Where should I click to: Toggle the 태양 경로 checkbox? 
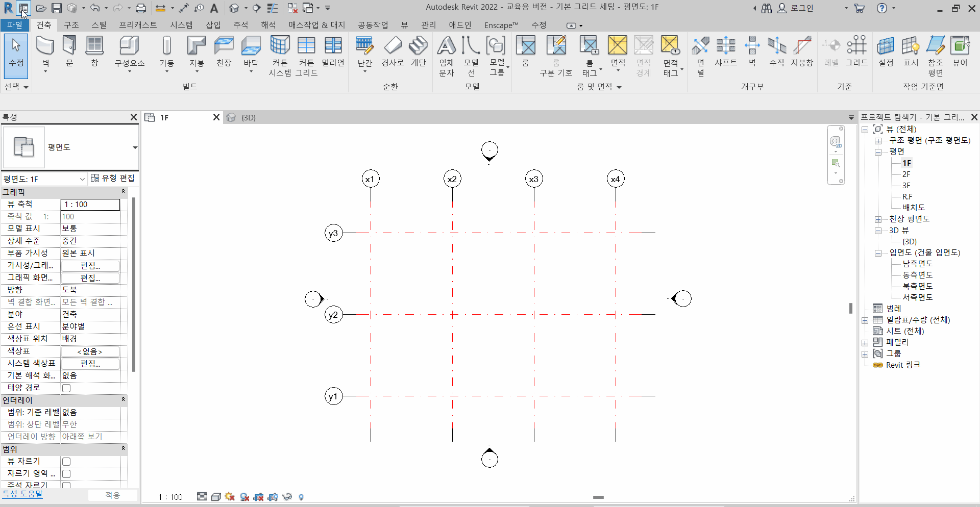[66, 388]
